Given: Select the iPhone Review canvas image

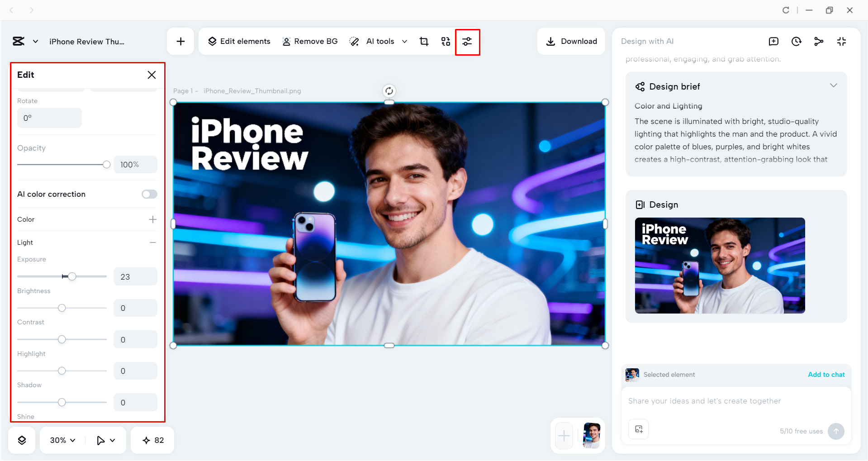Looking at the screenshot, I should pos(389,224).
